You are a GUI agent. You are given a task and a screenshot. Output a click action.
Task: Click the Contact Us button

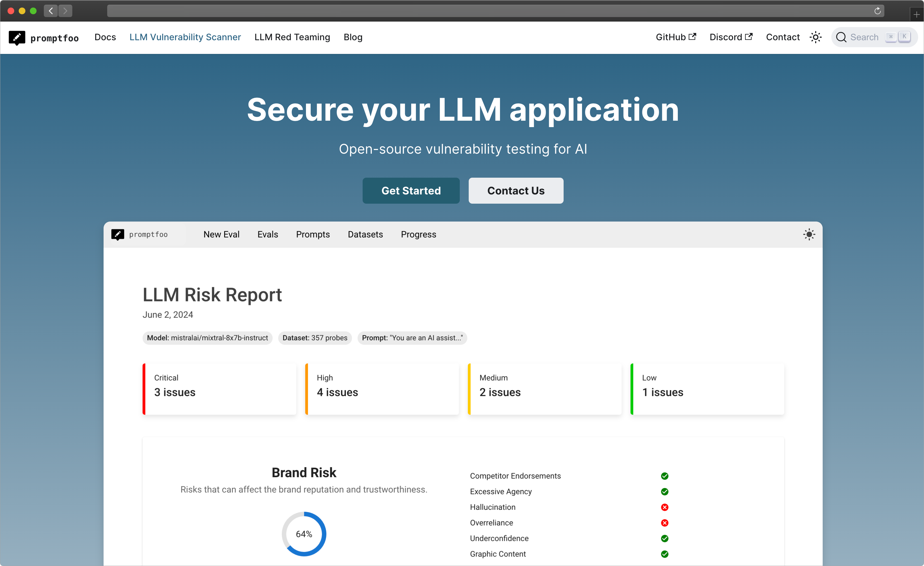click(516, 191)
